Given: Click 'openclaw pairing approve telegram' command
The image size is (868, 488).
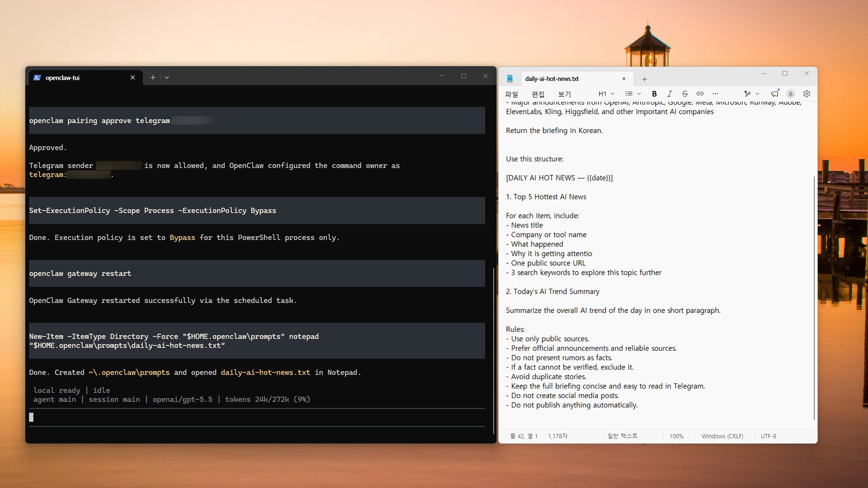Looking at the screenshot, I should (99, 121).
